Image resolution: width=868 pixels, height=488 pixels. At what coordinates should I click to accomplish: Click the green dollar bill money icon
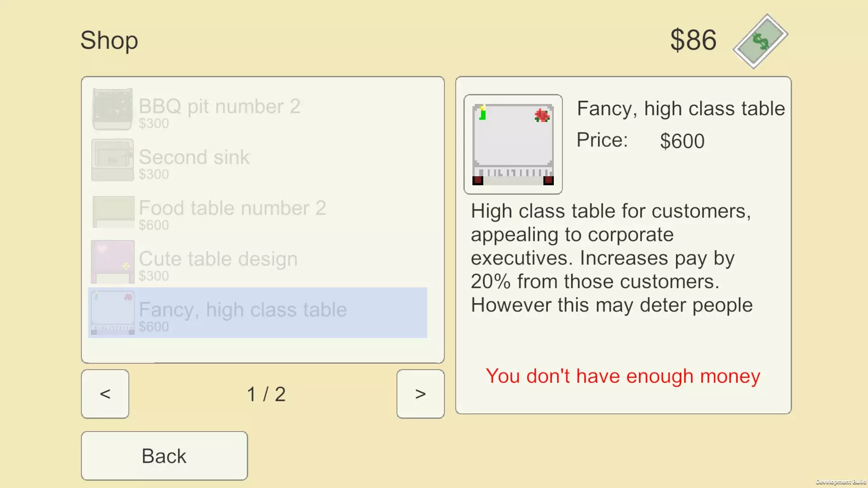(760, 41)
